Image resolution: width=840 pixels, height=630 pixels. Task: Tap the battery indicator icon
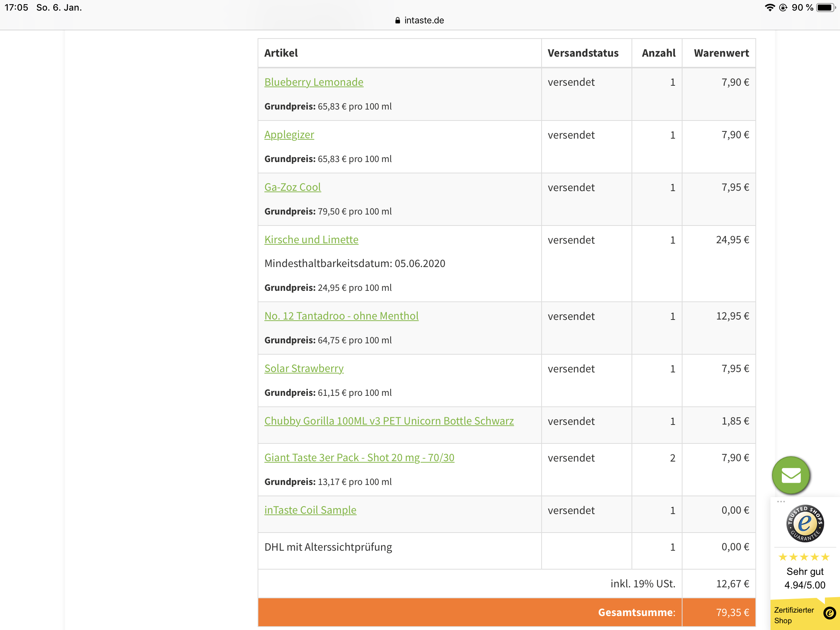[x=826, y=8]
